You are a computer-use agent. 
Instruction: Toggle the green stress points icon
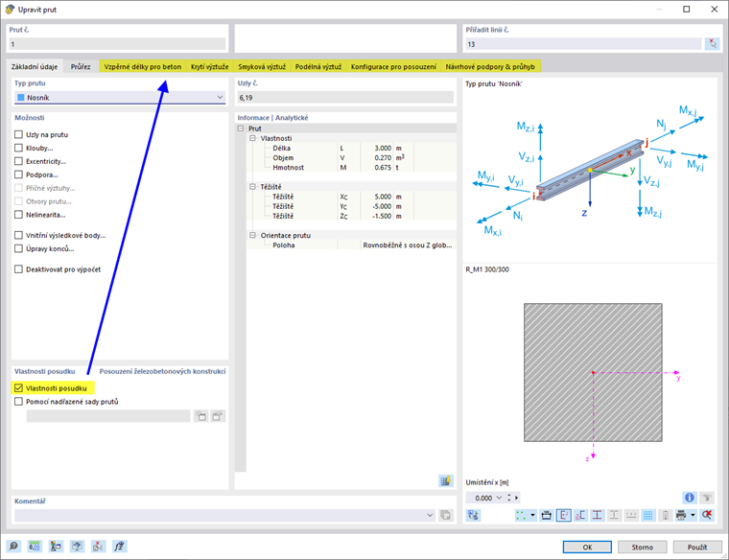[x=521, y=515]
